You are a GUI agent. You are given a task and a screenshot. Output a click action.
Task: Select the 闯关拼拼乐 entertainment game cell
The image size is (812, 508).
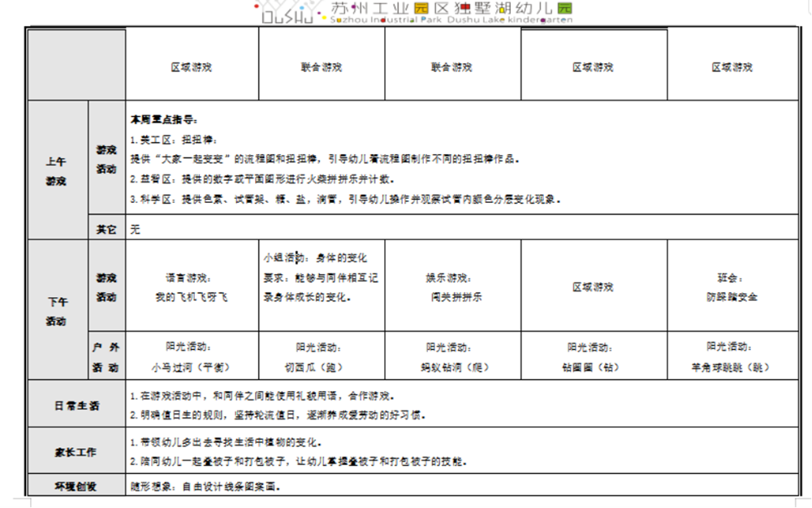pyautogui.click(x=452, y=287)
